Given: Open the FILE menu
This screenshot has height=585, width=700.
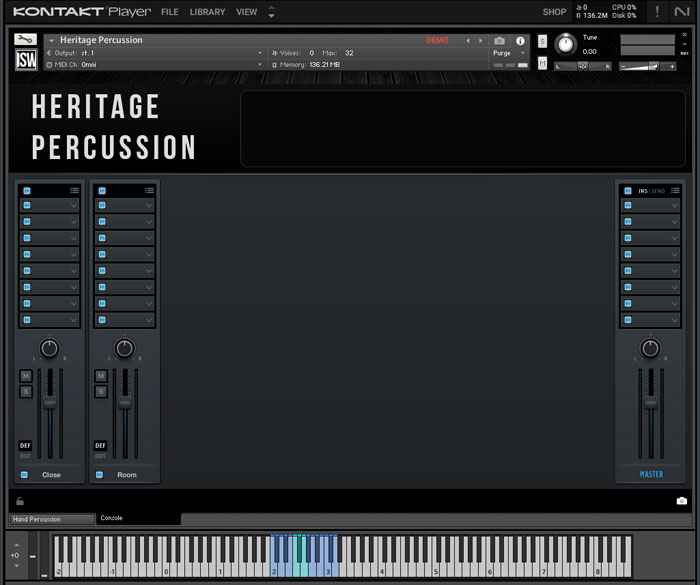Looking at the screenshot, I should pos(170,12).
